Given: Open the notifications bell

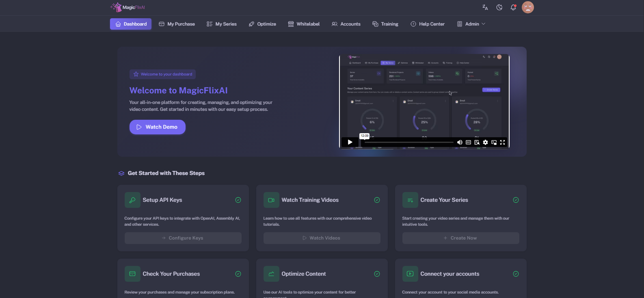Looking at the screenshot, I should click(513, 7).
